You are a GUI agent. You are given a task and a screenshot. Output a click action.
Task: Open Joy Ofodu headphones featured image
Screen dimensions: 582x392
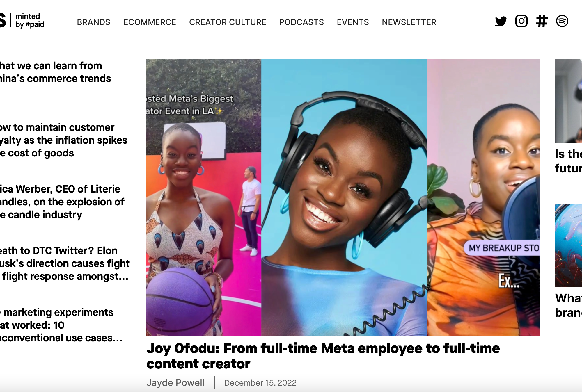(x=343, y=197)
